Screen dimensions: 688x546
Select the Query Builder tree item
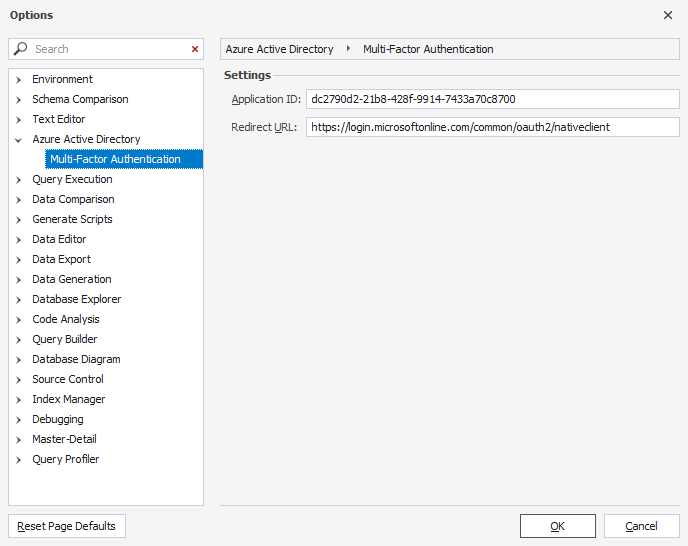click(x=64, y=339)
